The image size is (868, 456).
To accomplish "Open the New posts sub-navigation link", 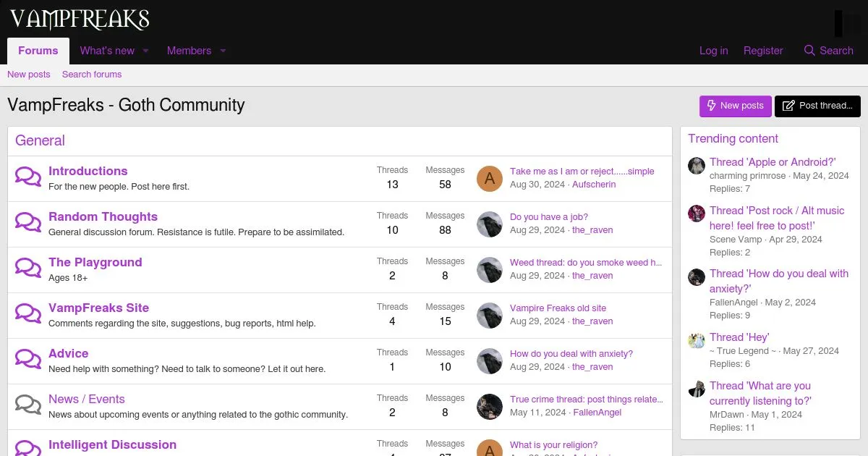I will 29,75.
